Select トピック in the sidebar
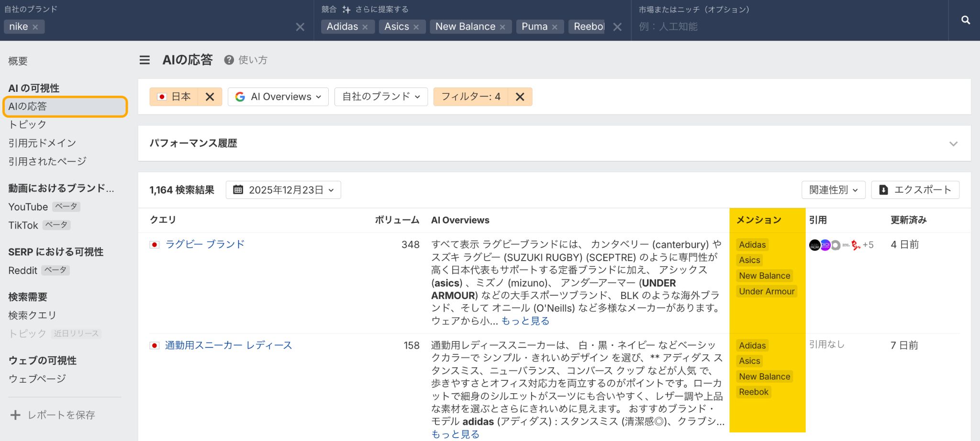This screenshot has width=980, height=441. 27,124
